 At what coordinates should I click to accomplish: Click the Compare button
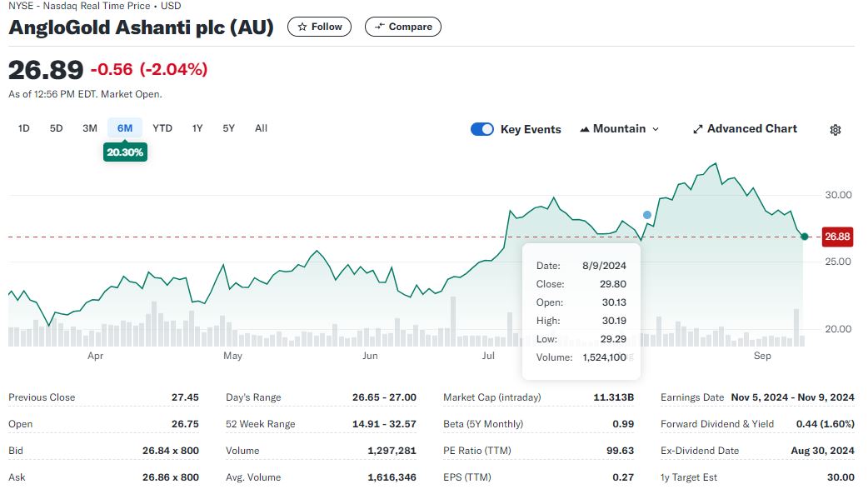403,27
